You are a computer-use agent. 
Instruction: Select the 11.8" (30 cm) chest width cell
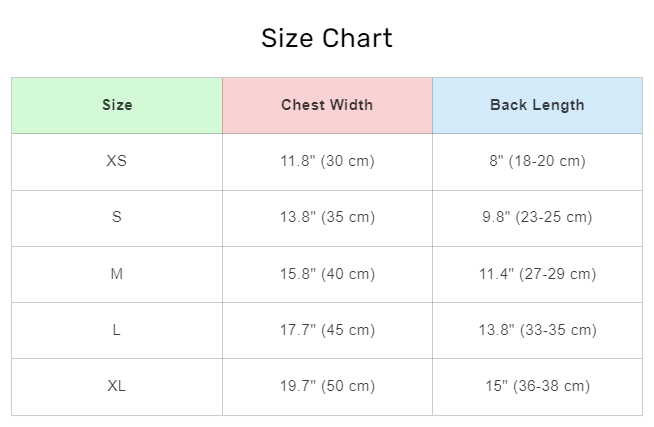[327, 161]
